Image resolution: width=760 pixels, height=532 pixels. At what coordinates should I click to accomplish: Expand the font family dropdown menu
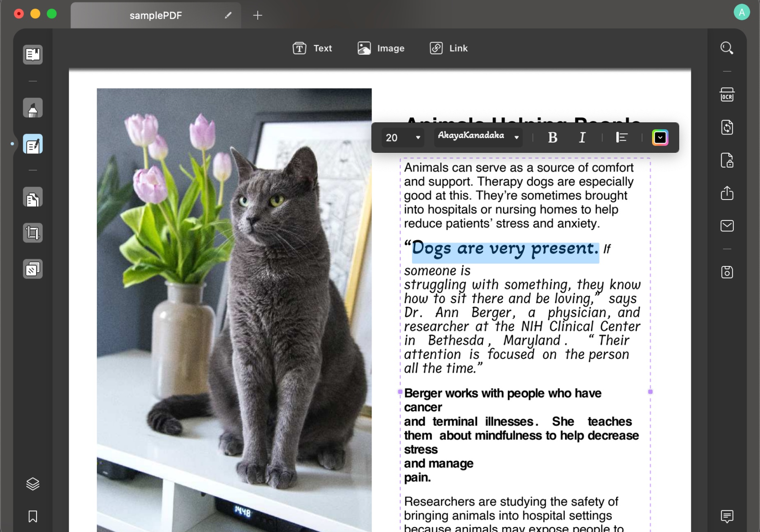tap(516, 137)
